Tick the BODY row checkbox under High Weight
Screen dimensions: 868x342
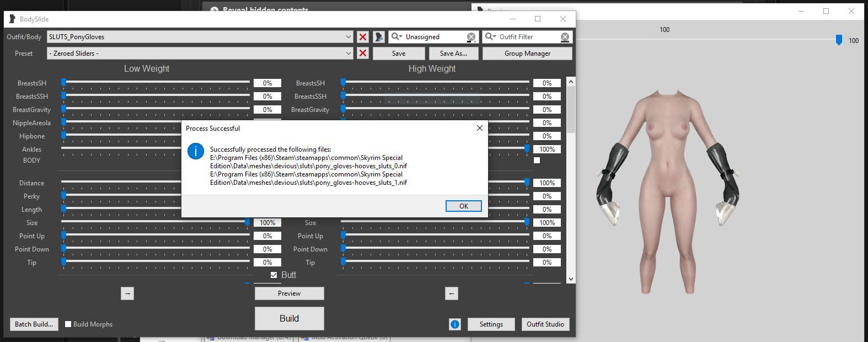(537, 161)
